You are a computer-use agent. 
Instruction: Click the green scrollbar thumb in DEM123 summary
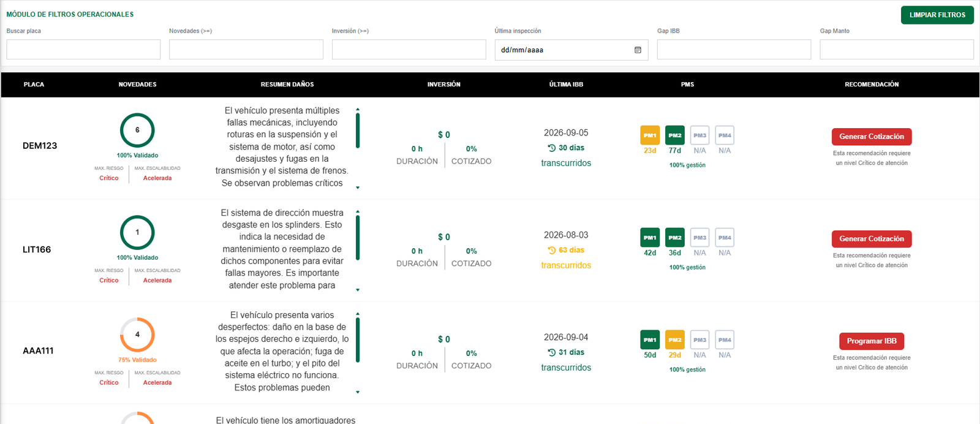click(x=358, y=131)
